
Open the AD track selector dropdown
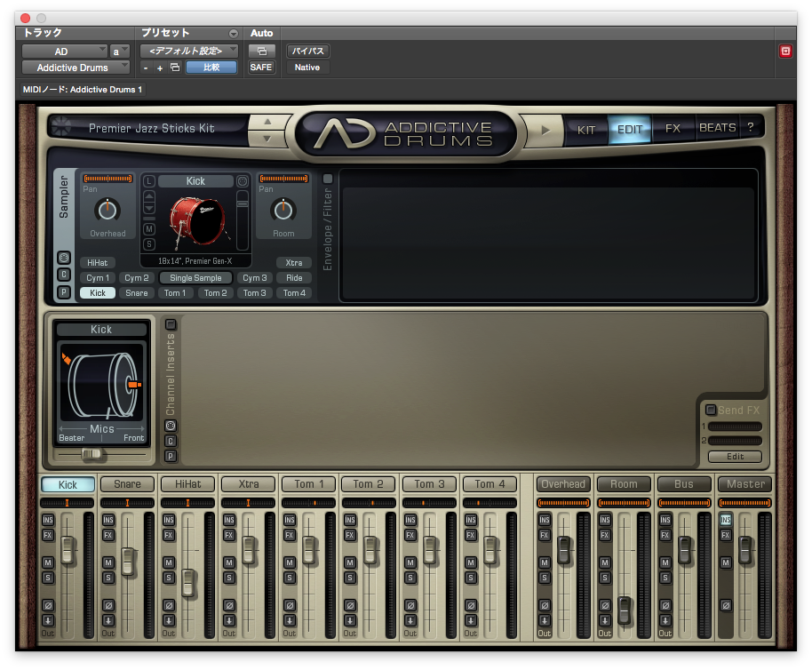point(64,52)
